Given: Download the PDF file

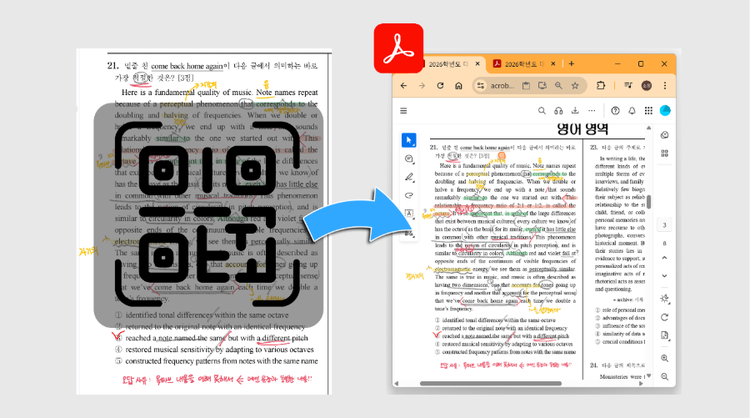Looking at the screenshot, I should (x=575, y=111).
